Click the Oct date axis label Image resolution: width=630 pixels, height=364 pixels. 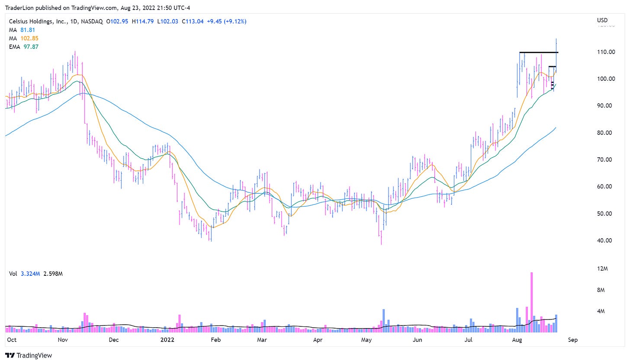coord(12,340)
